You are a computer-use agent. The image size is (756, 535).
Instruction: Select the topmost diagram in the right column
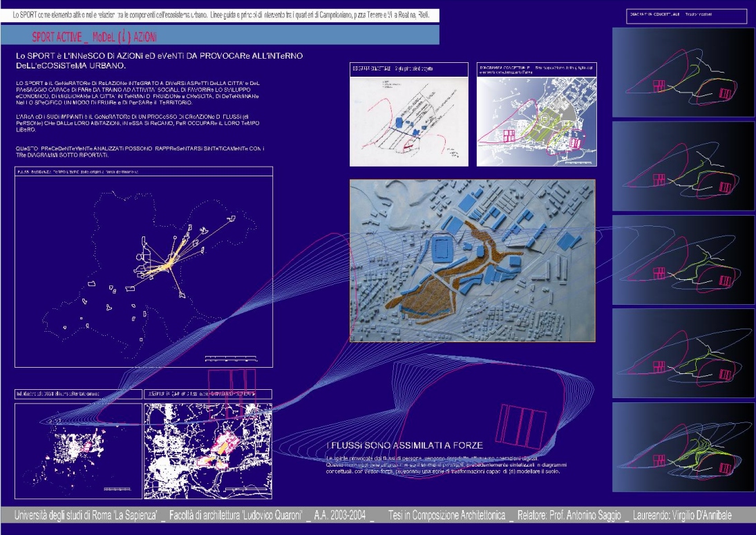pyautogui.click(x=683, y=71)
